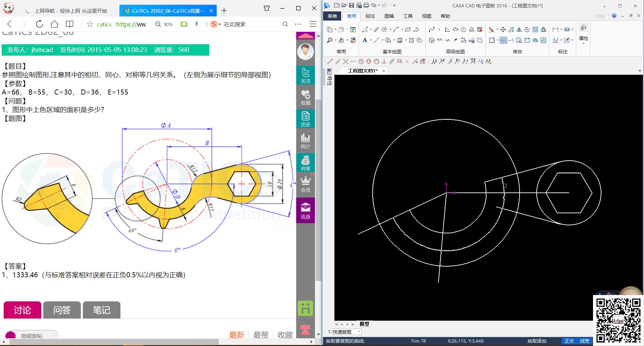Click the Array tool icon

535,30
